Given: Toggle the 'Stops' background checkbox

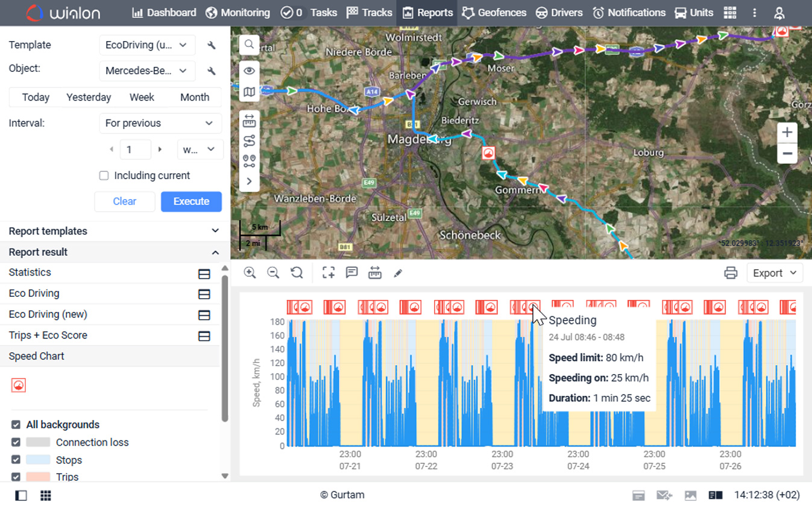Looking at the screenshot, I should pyautogui.click(x=16, y=460).
